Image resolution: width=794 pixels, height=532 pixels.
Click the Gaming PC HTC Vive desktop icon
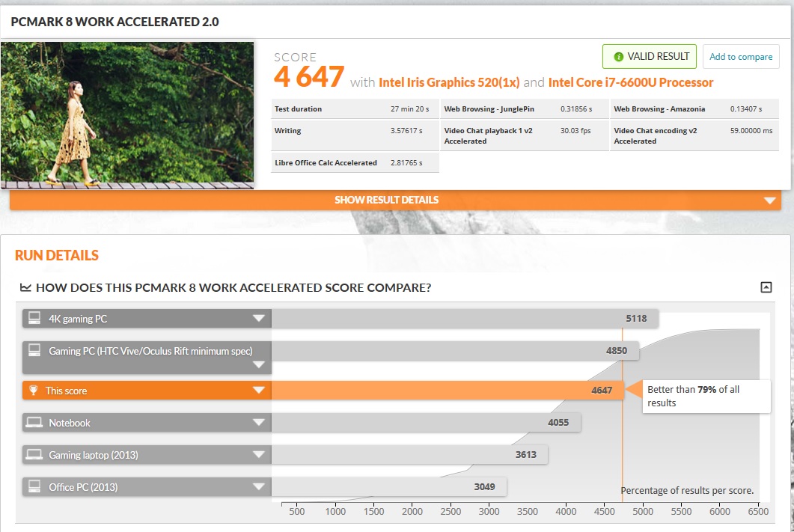[x=34, y=349]
